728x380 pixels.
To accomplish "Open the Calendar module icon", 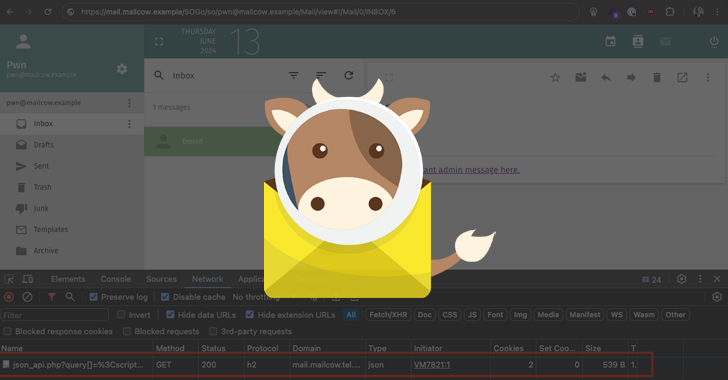I will point(611,41).
